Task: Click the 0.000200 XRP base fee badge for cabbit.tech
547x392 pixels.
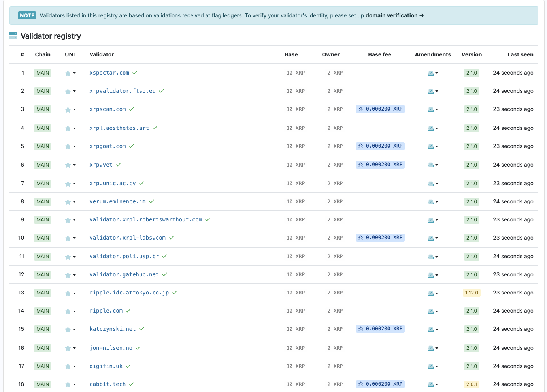Action: coord(380,384)
